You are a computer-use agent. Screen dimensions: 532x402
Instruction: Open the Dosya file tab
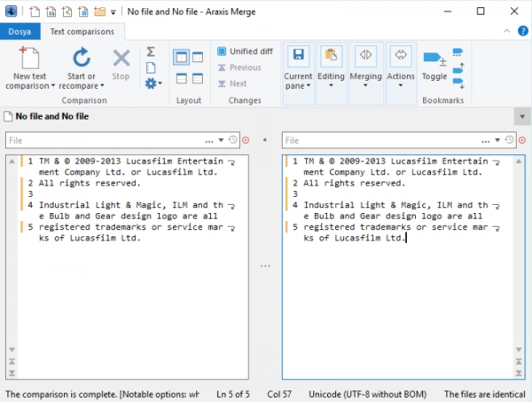click(19, 32)
